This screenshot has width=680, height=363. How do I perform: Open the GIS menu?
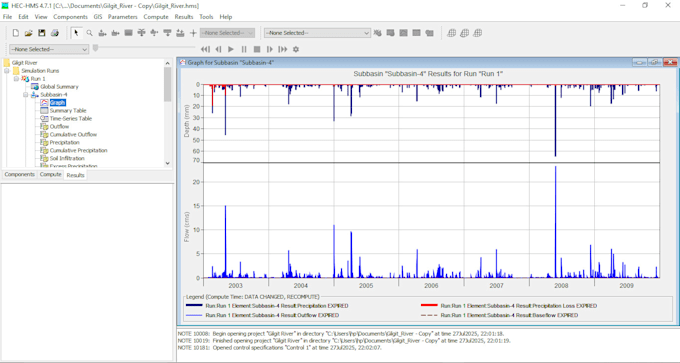tap(98, 17)
